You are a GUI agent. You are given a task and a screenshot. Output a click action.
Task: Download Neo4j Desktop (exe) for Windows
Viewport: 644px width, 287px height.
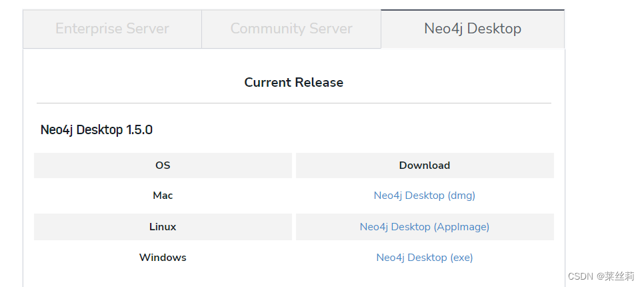click(424, 258)
